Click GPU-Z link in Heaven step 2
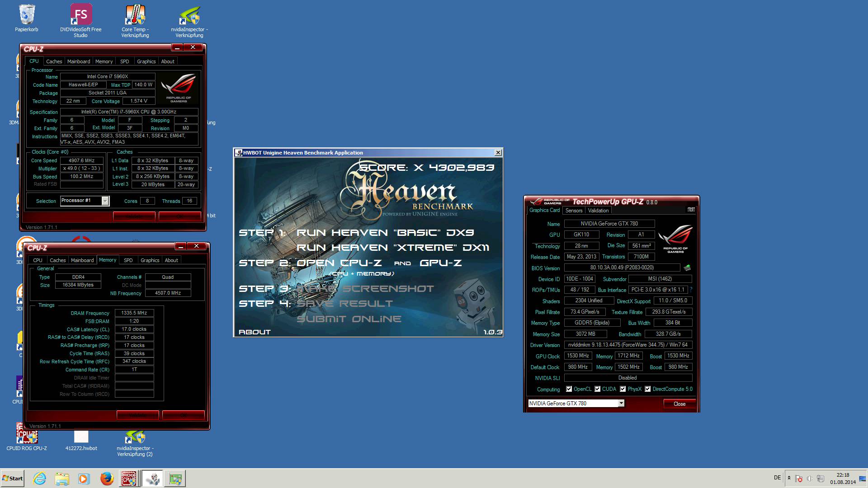Image resolution: width=868 pixels, height=488 pixels. [441, 263]
